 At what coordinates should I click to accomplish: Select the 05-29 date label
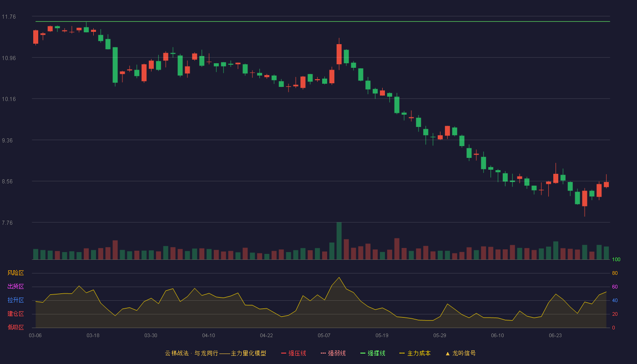(440, 335)
